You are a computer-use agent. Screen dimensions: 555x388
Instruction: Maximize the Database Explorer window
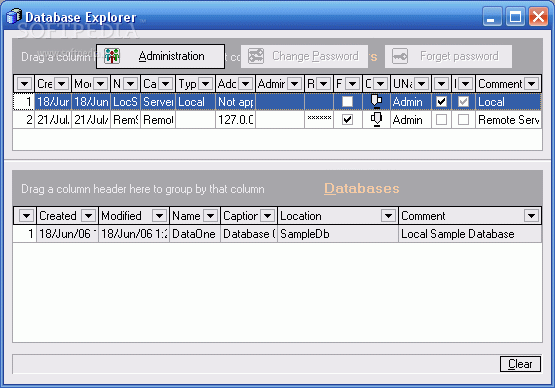click(x=515, y=16)
